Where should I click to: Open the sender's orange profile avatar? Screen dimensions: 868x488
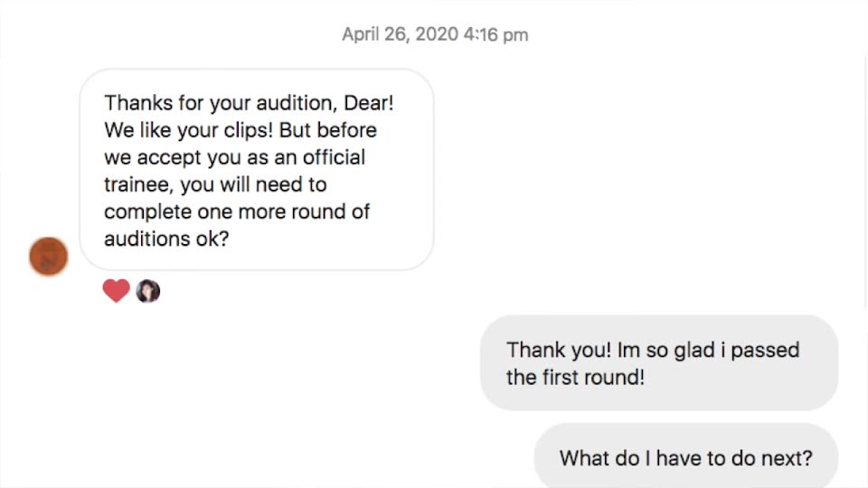[x=49, y=257]
